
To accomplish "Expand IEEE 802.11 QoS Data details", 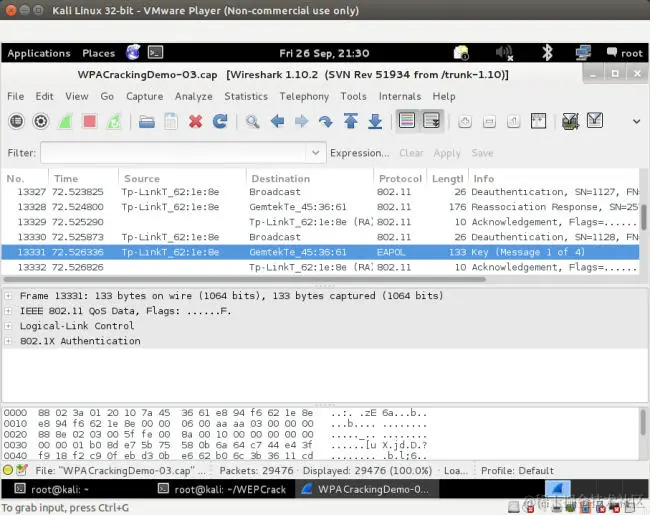I will pyautogui.click(x=8, y=311).
